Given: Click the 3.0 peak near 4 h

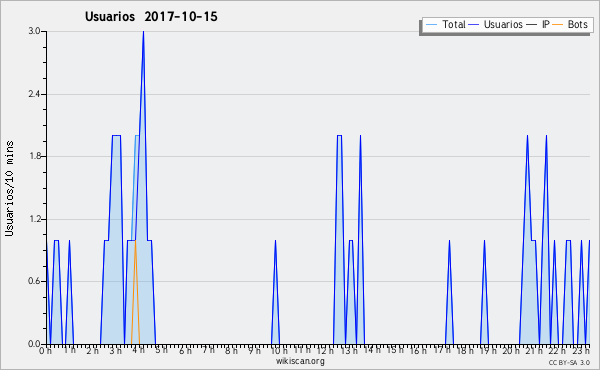Looking at the screenshot, I should coord(143,32).
